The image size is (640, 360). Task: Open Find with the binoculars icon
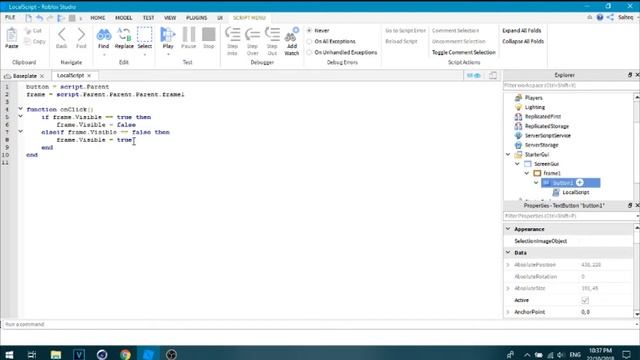[104, 35]
